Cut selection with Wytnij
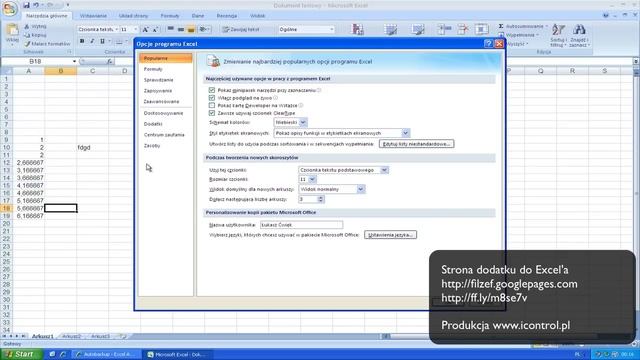The height and width of the screenshot is (360, 640). pyautogui.click(x=36, y=27)
